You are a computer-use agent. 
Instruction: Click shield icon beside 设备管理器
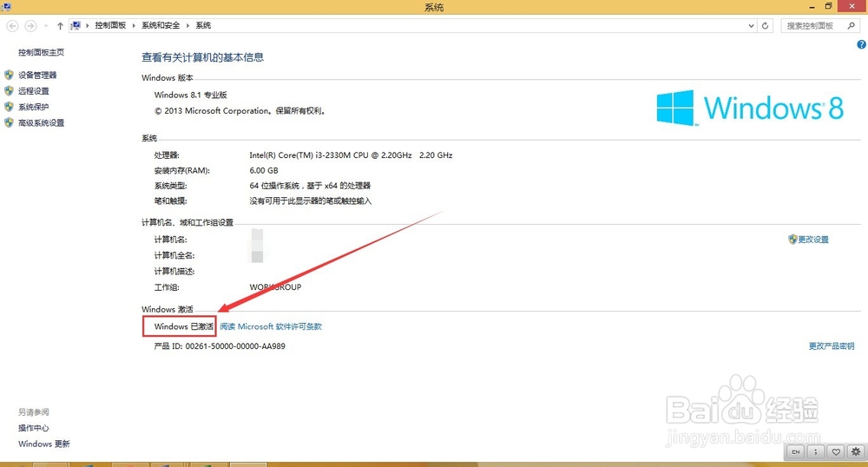click(9, 75)
